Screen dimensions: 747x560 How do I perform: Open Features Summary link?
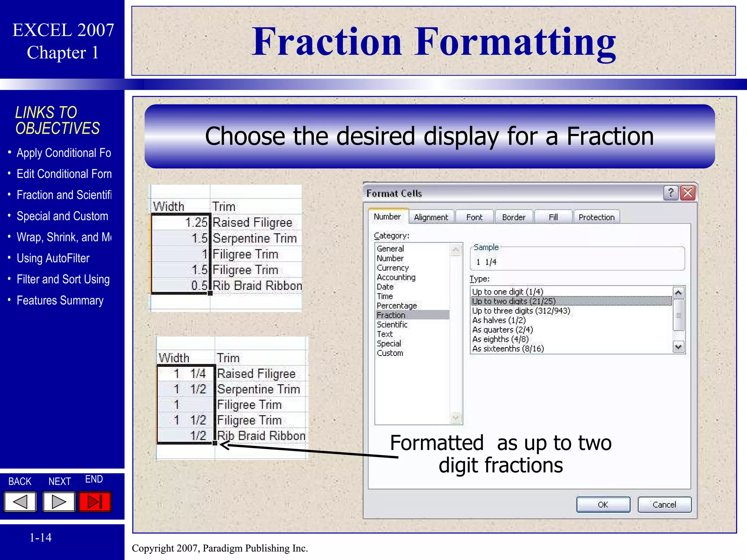(x=60, y=301)
